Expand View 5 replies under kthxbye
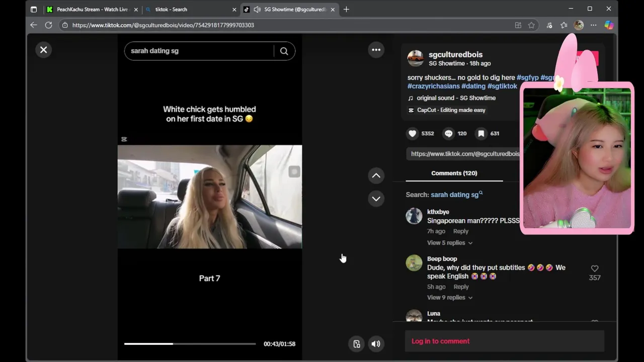Image resolution: width=644 pixels, height=362 pixels. [449, 243]
